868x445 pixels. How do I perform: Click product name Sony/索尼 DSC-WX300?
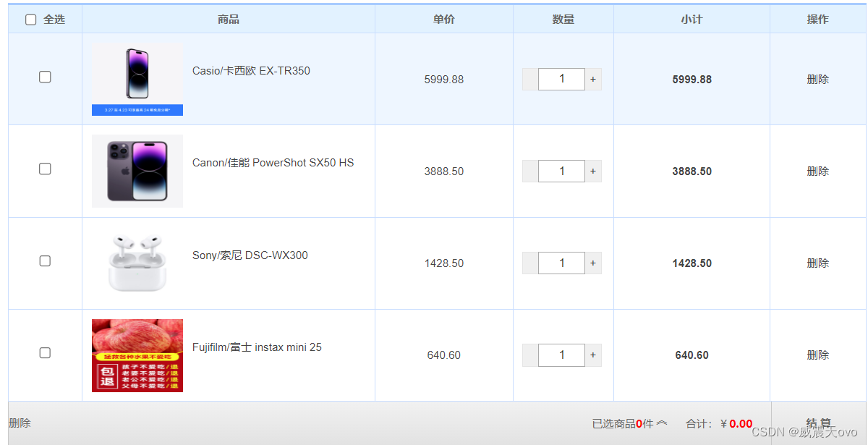(x=250, y=255)
